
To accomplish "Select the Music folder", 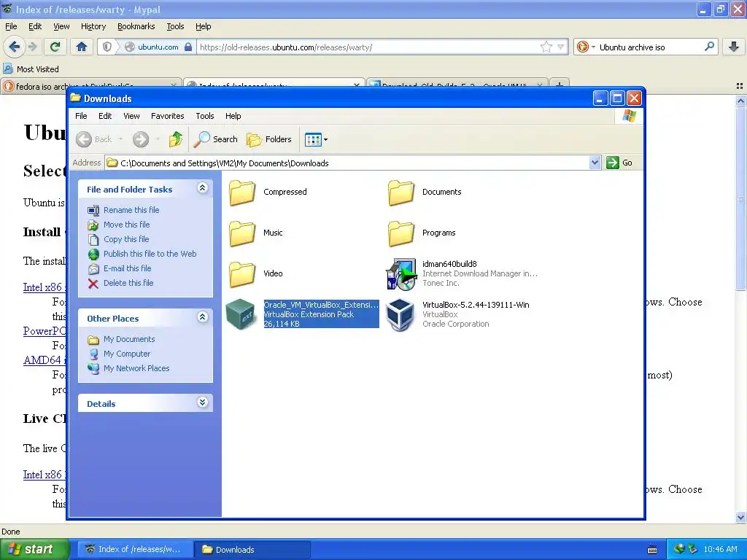I will click(x=256, y=233).
